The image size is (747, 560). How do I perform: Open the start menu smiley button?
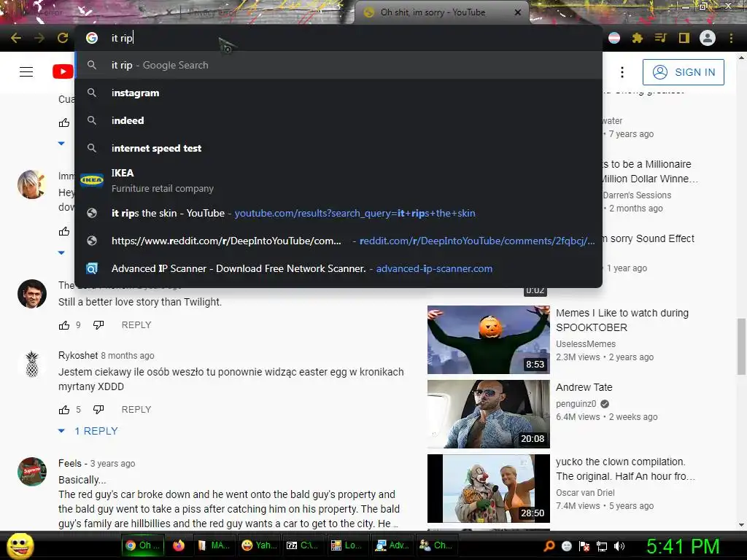point(20,545)
